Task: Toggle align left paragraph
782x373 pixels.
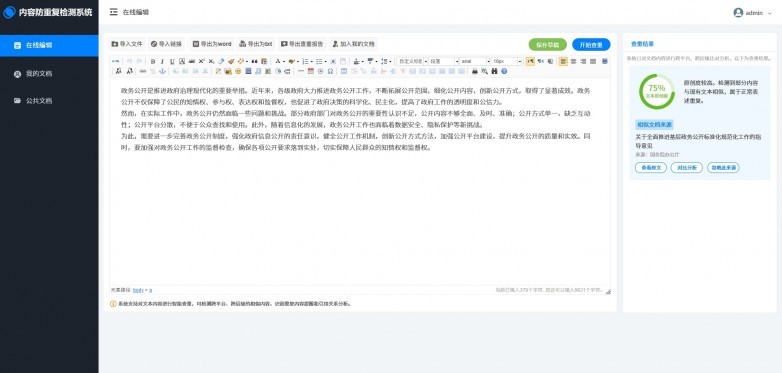Action: pos(563,61)
